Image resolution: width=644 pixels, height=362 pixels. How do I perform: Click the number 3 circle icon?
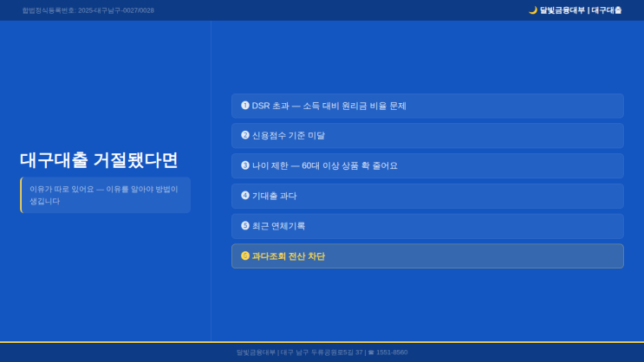point(245,165)
